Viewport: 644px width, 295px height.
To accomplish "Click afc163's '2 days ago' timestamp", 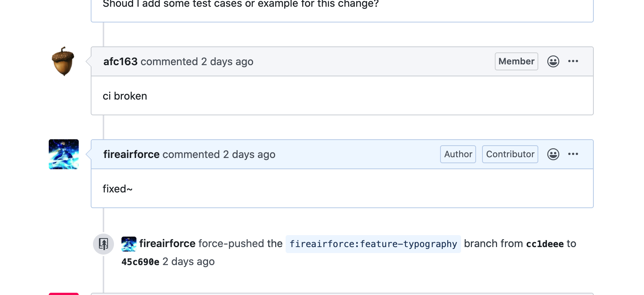I will pyautogui.click(x=227, y=61).
